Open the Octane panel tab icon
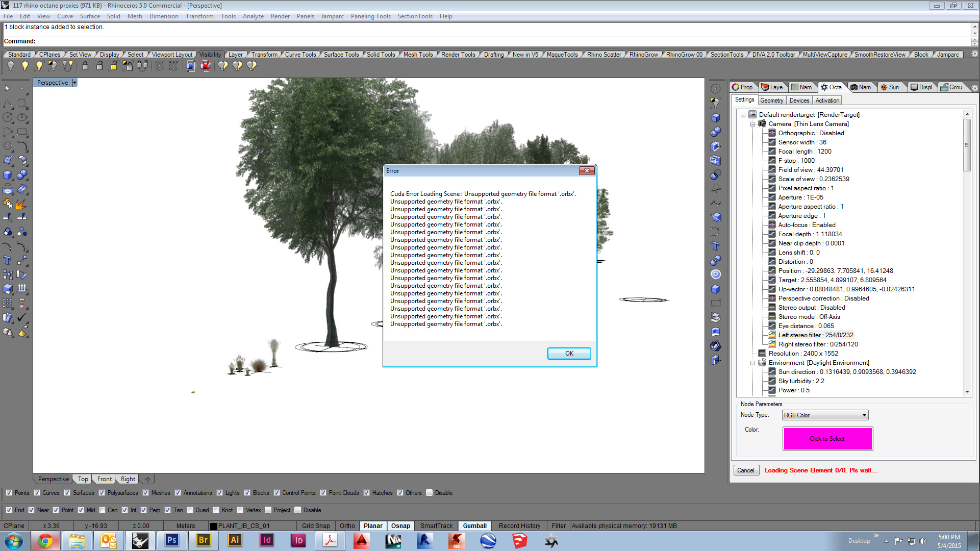980x551 pixels. point(824,87)
